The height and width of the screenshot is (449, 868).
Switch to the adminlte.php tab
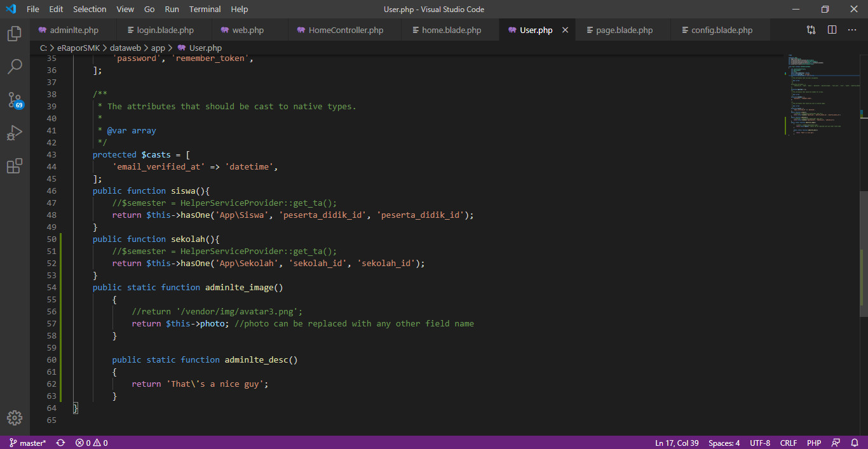pyautogui.click(x=74, y=30)
